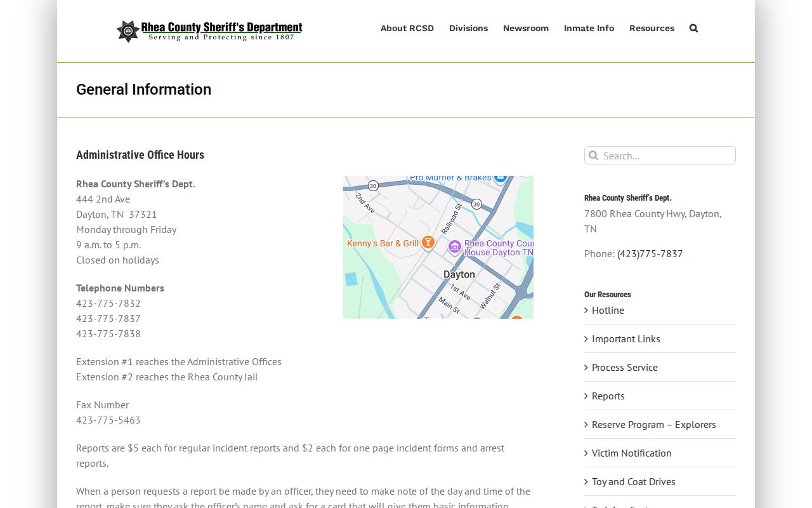The image size is (812, 508).
Task: Open the Hotline resource link
Action: [x=608, y=310]
